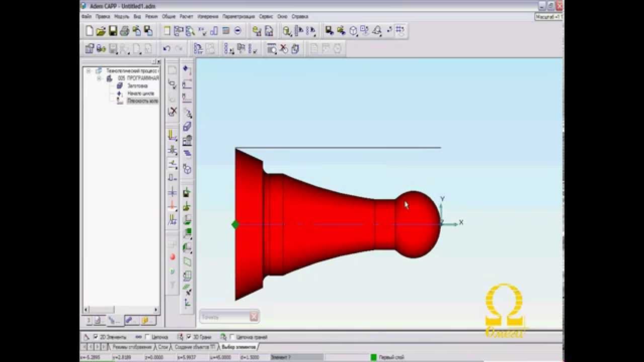
Task: Print using the printer icon
Action: click(x=124, y=31)
